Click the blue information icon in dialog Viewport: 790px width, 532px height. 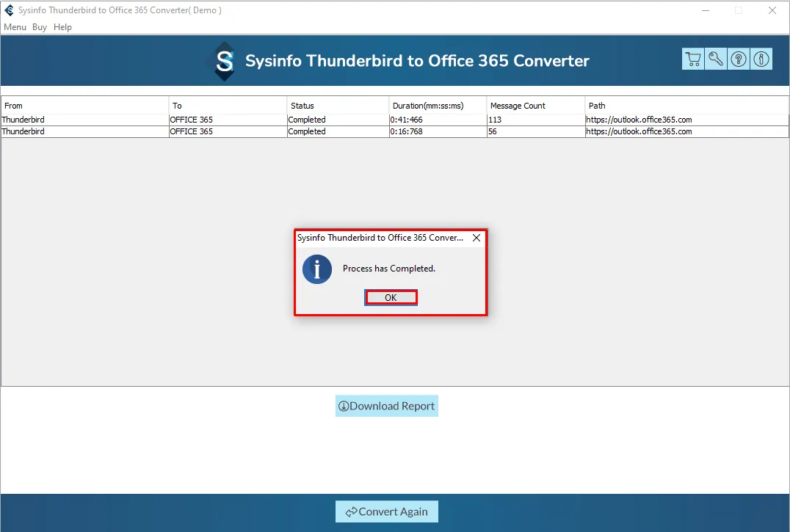click(317, 269)
